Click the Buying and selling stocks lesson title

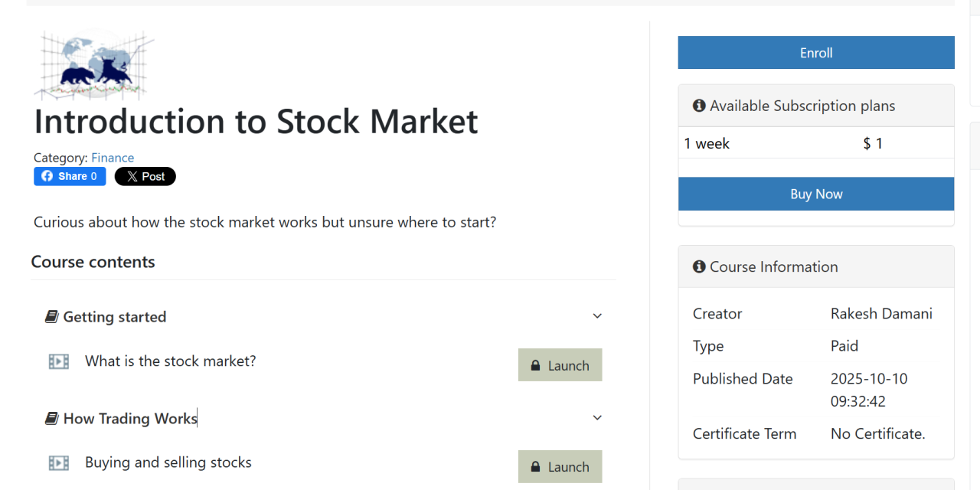(x=168, y=462)
